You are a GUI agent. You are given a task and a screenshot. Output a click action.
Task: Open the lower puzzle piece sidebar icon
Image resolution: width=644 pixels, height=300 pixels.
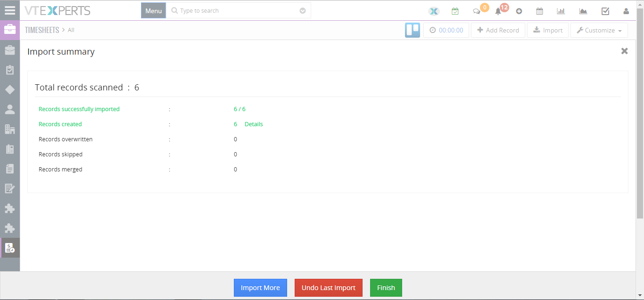point(10,228)
